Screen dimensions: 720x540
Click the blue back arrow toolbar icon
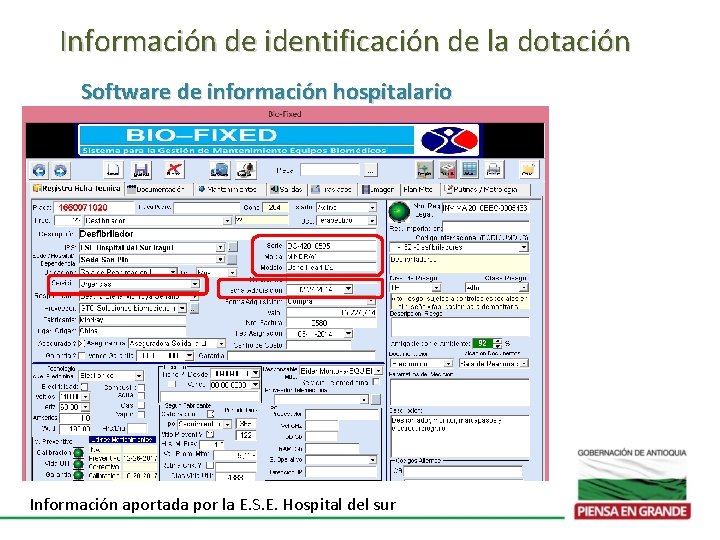(39, 171)
